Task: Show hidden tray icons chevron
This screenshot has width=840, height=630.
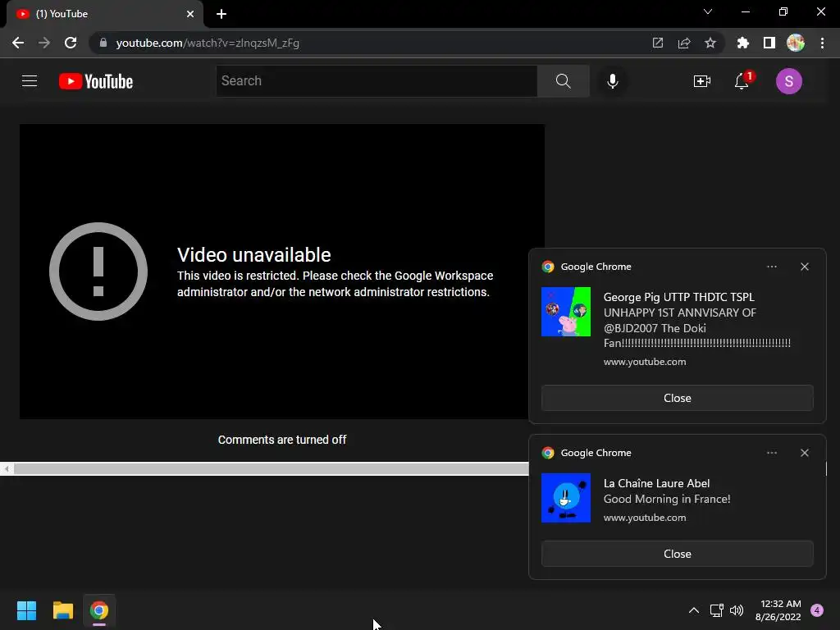Action: point(694,610)
